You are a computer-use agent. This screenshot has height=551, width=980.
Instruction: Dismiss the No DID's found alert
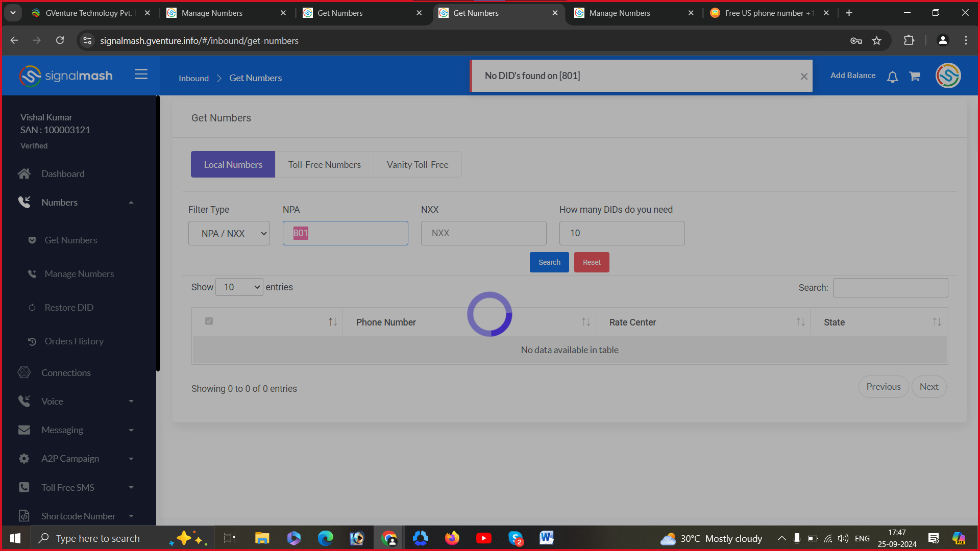coord(804,77)
